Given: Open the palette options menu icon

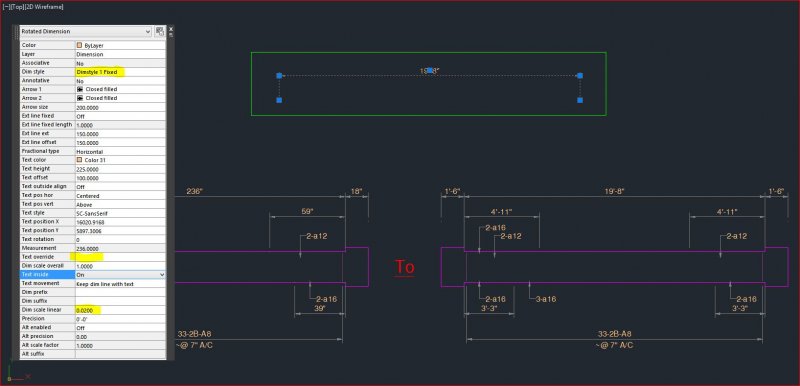Looking at the screenshot, I should 171,35.
